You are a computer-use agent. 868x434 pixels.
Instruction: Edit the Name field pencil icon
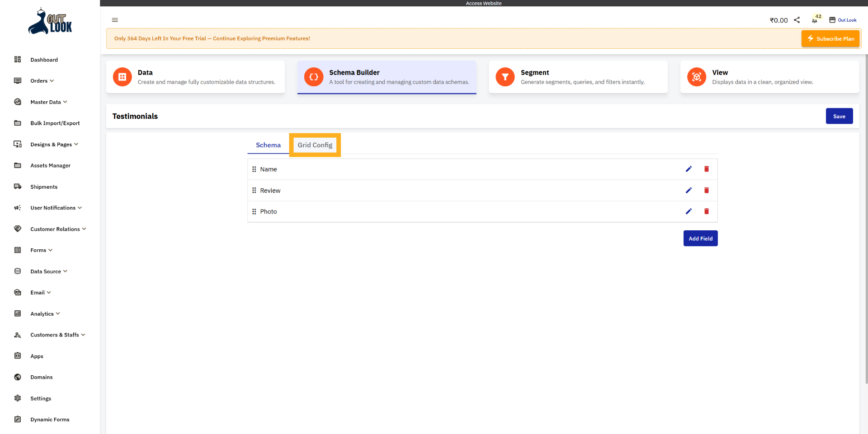pyautogui.click(x=689, y=169)
